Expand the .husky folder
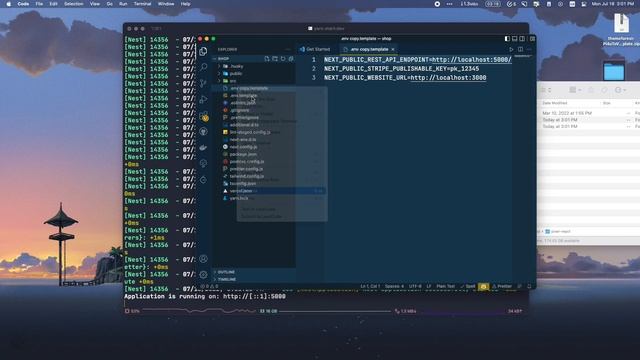640x360 pixels. (254, 66)
